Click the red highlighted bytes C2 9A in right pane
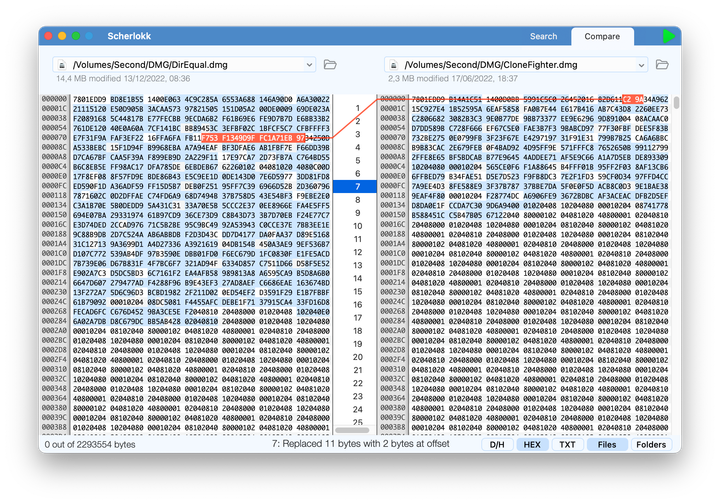The height and width of the screenshot is (504, 720). pos(633,99)
